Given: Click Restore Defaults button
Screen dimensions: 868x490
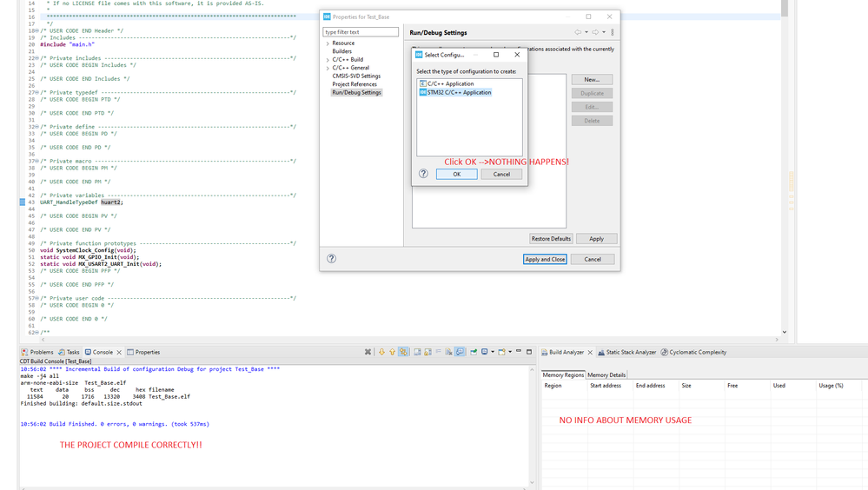Looking at the screenshot, I should [x=551, y=239].
